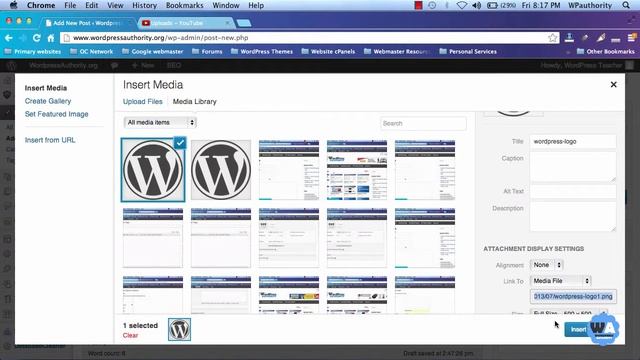Click Set Featured Image link
Screen dimensions: 640x360
(56, 114)
